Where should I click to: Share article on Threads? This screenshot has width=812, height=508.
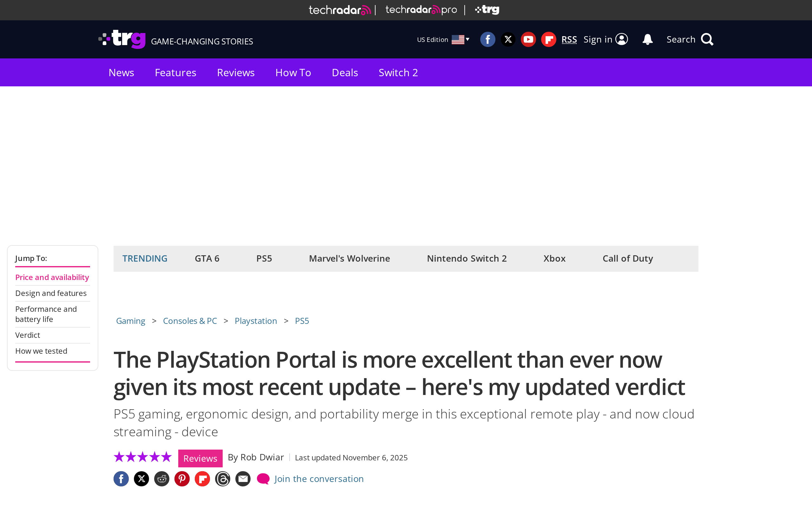222,479
